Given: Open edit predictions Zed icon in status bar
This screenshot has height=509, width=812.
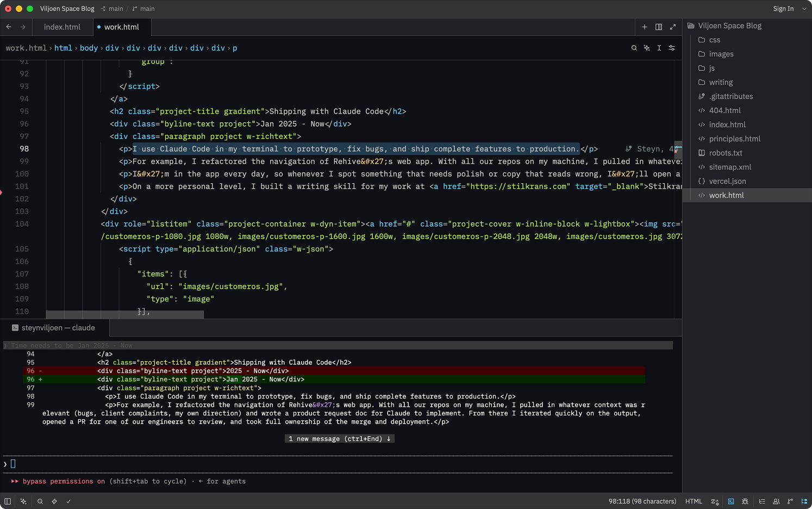Looking at the screenshot, I should 715,501.
